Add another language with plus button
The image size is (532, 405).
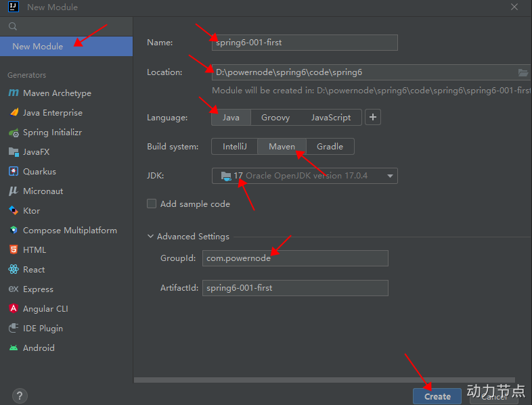click(373, 117)
